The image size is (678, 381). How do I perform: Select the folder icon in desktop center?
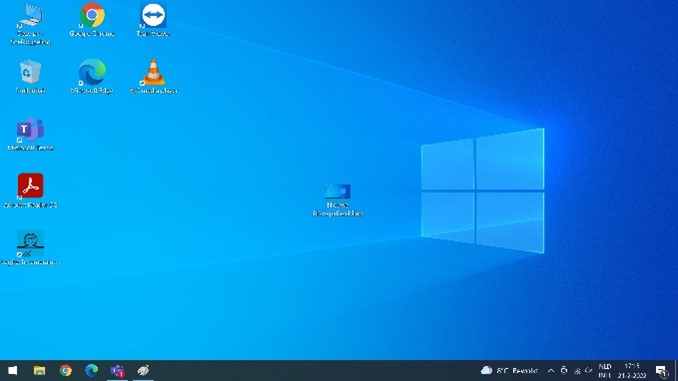coord(338,200)
